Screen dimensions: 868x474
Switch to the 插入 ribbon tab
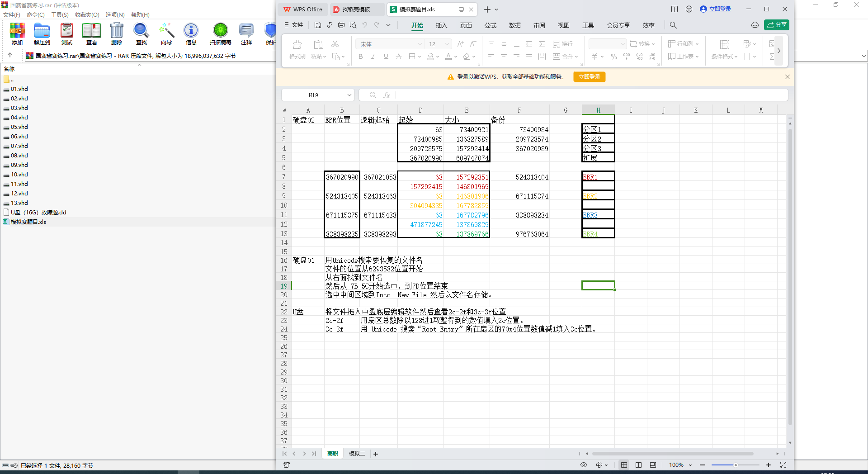click(x=441, y=25)
